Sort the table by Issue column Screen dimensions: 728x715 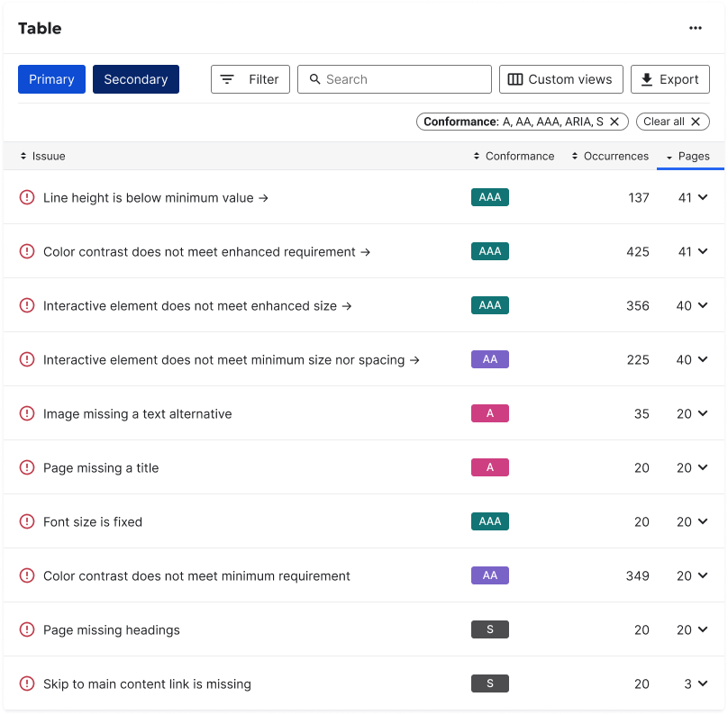pos(43,156)
